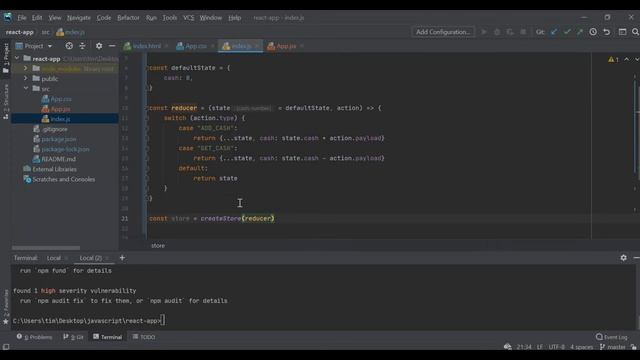Click the Git Update Project blue arrow
This screenshot has width=640, height=360.
point(554,32)
